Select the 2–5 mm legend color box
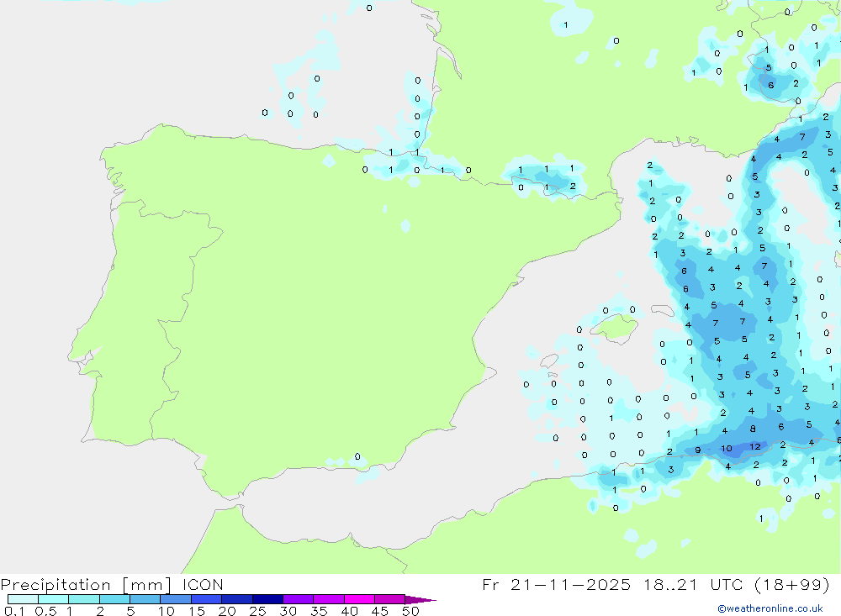The height and width of the screenshot is (616, 841). (114, 599)
